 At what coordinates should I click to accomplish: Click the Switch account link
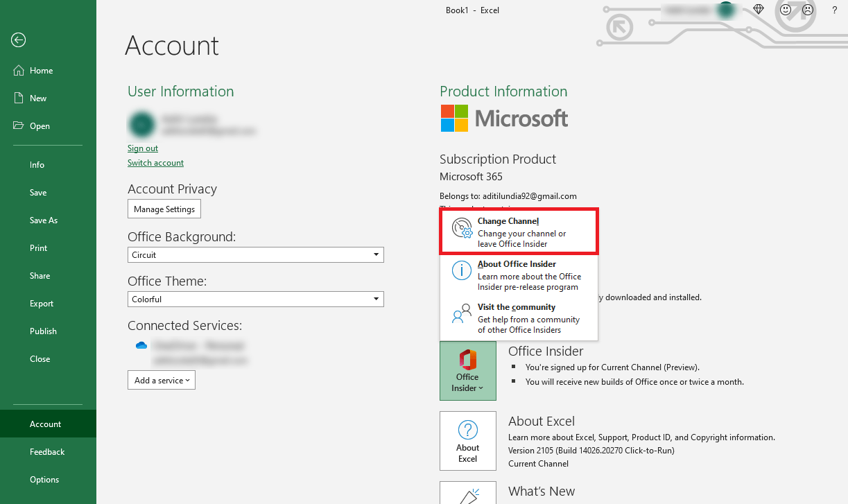coord(155,162)
